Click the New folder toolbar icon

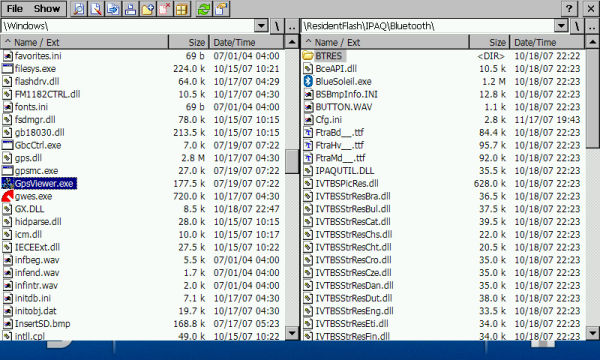[147, 9]
